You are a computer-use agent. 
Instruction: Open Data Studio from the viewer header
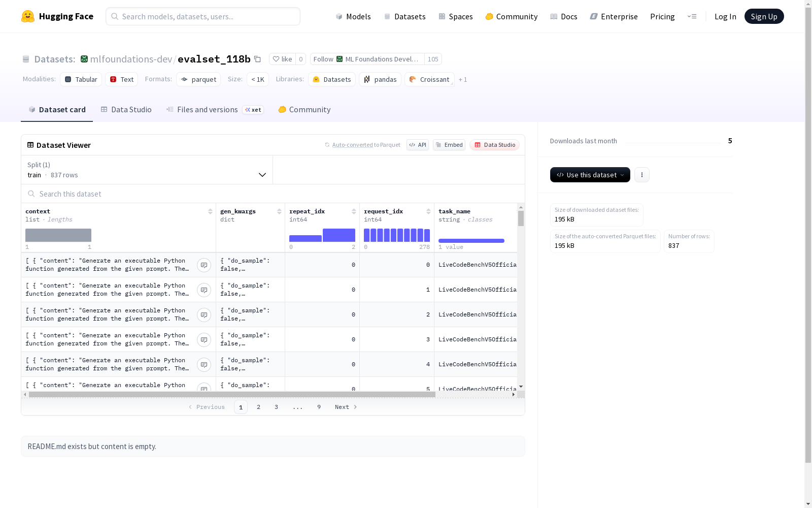point(494,145)
